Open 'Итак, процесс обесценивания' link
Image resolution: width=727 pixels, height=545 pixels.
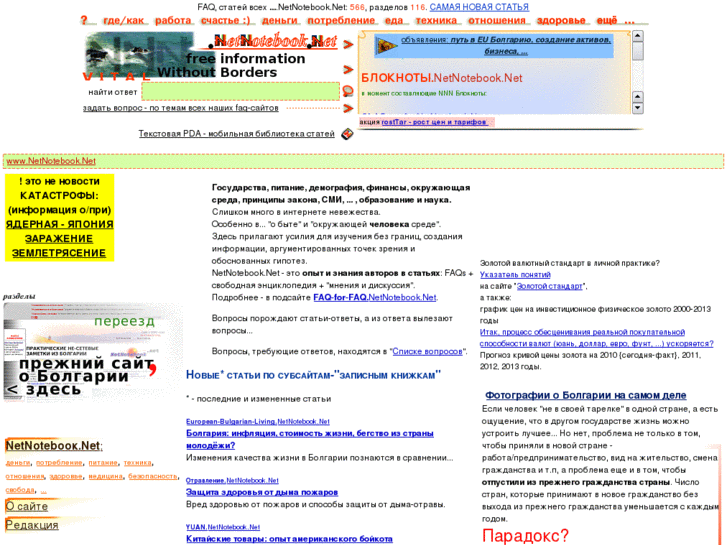click(x=596, y=338)
